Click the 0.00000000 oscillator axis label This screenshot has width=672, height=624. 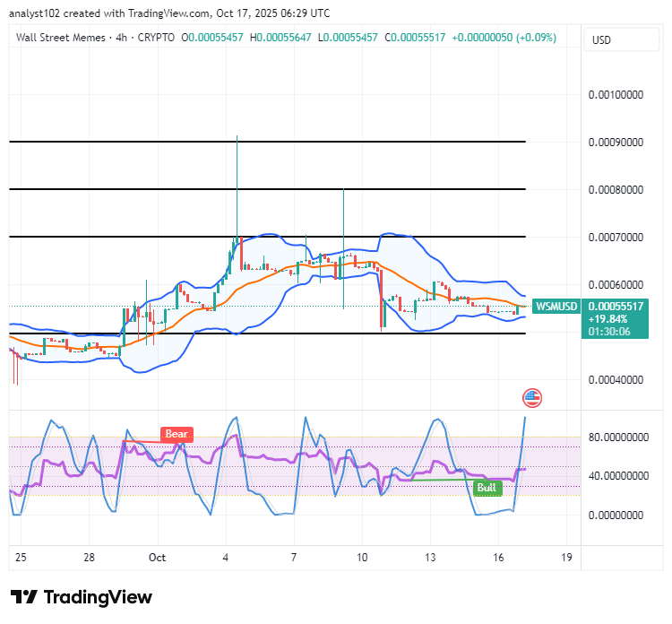616,515
